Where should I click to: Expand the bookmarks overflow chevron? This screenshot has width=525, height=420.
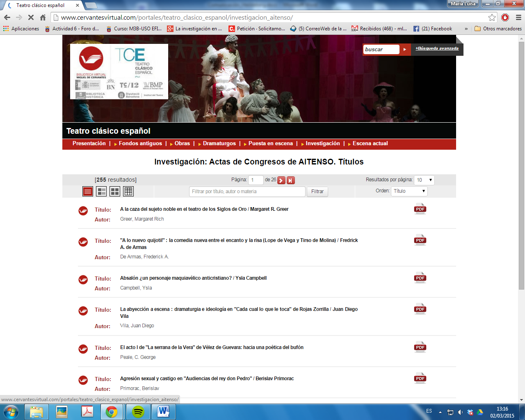(x=466, y=29)
